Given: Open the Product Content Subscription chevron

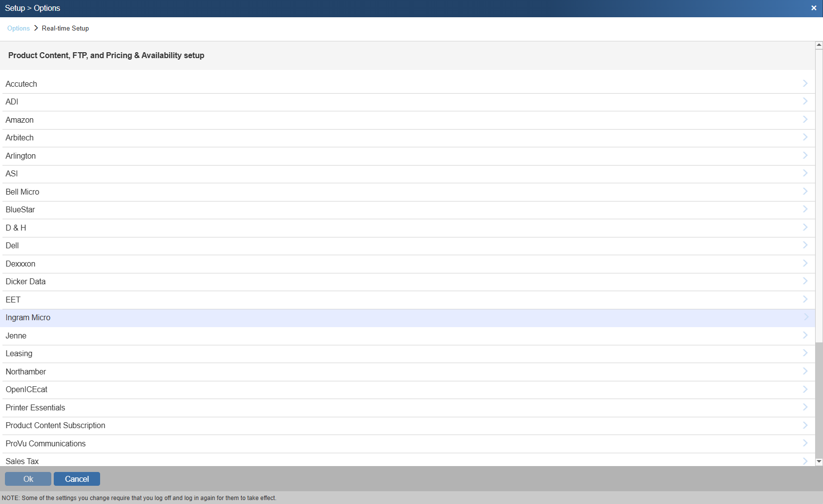Looking at the screenshot, I should [805, 425].
